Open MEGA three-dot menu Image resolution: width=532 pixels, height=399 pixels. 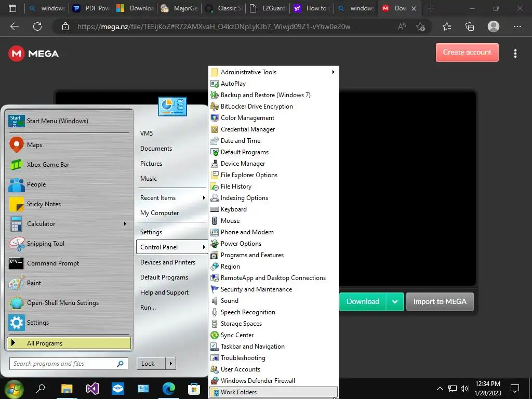[x=515, y=54]
